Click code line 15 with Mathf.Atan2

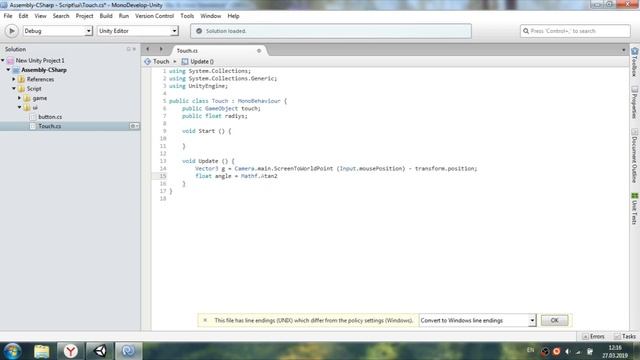click(236, 176)
